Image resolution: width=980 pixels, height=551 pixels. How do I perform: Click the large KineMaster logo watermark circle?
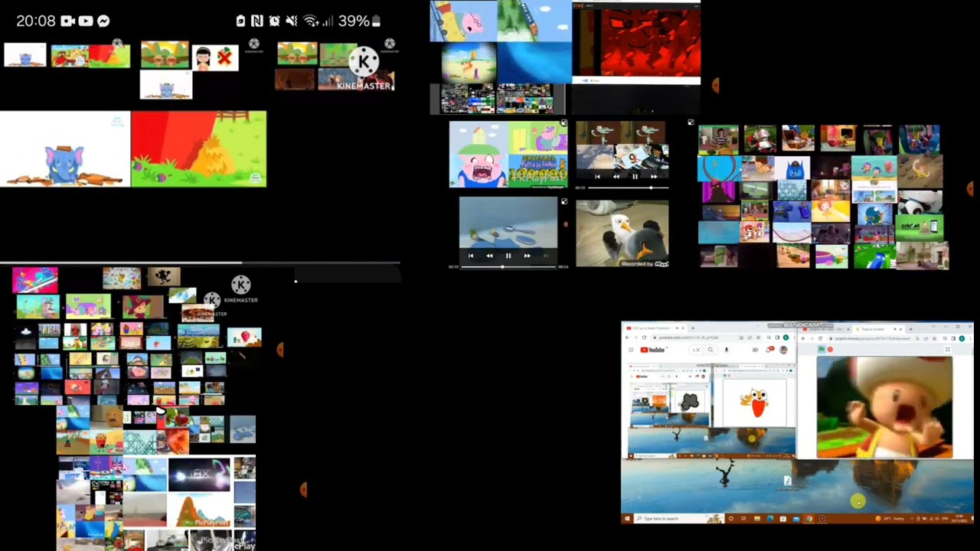(364, 62)
